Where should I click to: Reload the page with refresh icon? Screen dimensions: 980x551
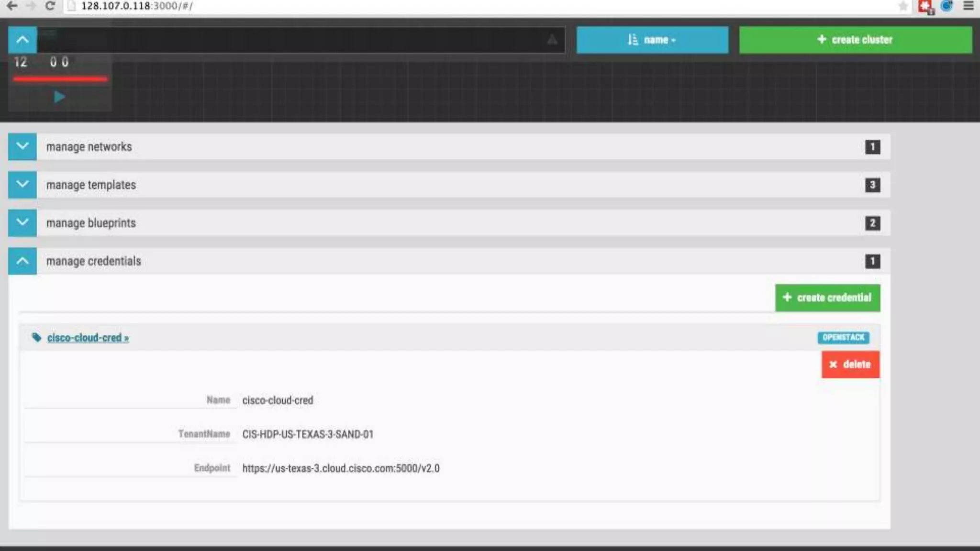50,6
